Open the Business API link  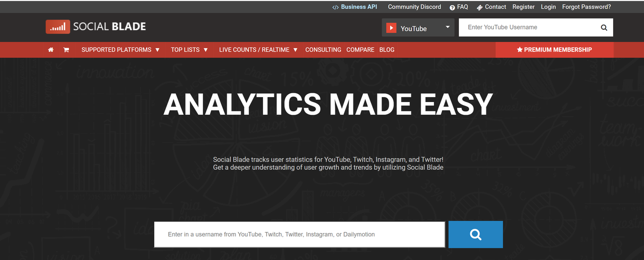(x=354, y=7)
